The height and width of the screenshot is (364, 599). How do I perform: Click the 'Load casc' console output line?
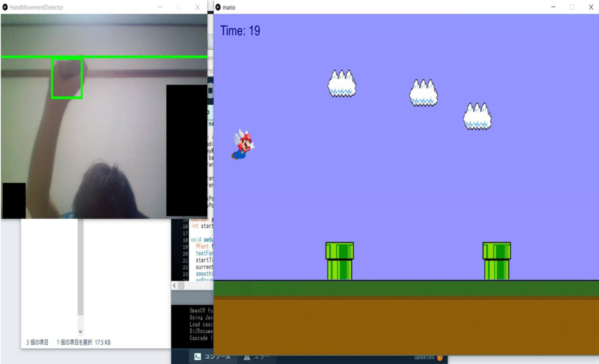pyautogui.click(x=201, y=324)
